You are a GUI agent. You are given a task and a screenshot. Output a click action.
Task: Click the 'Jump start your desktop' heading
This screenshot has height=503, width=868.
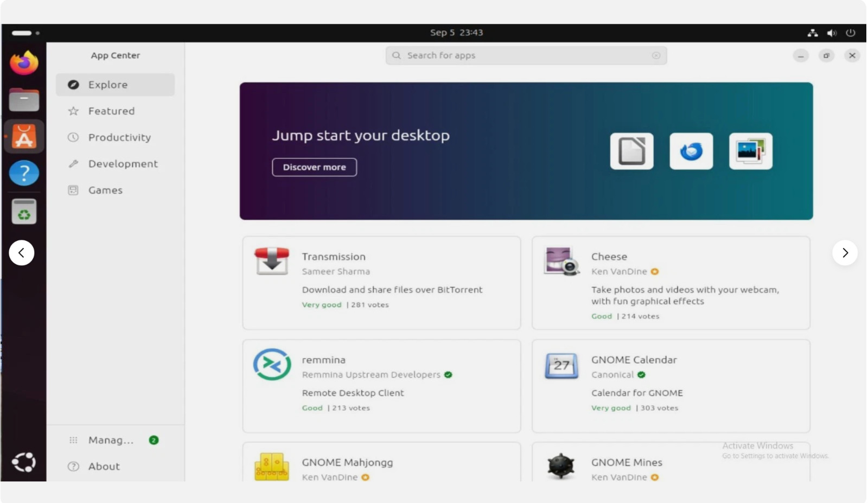pos(361,135)
